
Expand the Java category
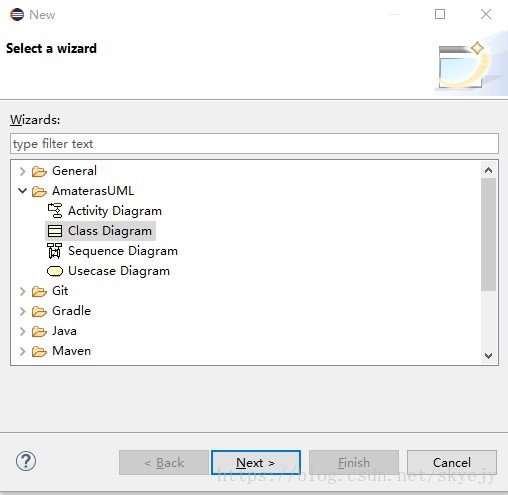pyautogui.click(x=22, y=331)
